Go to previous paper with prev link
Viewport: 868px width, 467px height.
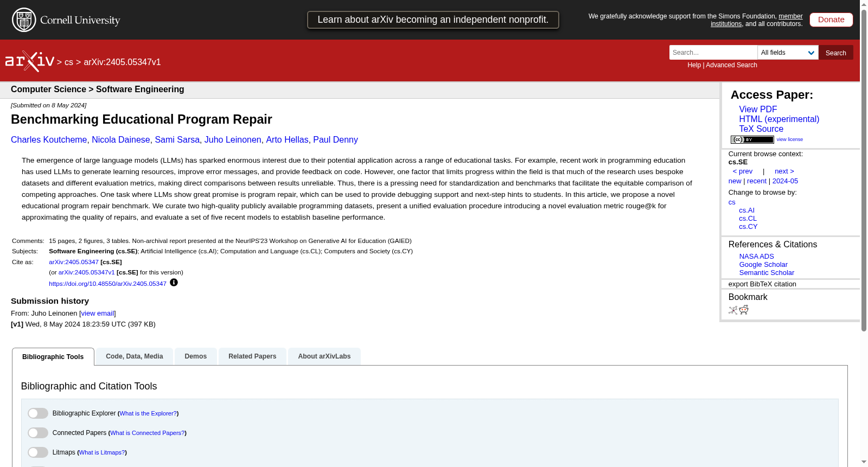pos(742,171)
